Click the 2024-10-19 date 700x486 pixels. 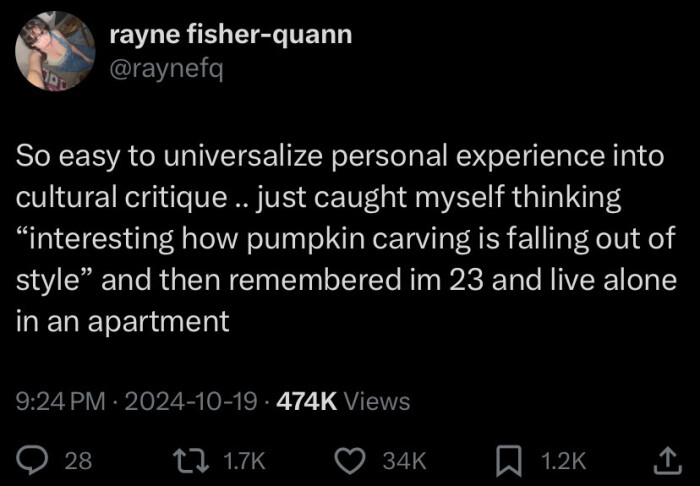point(188,401)
